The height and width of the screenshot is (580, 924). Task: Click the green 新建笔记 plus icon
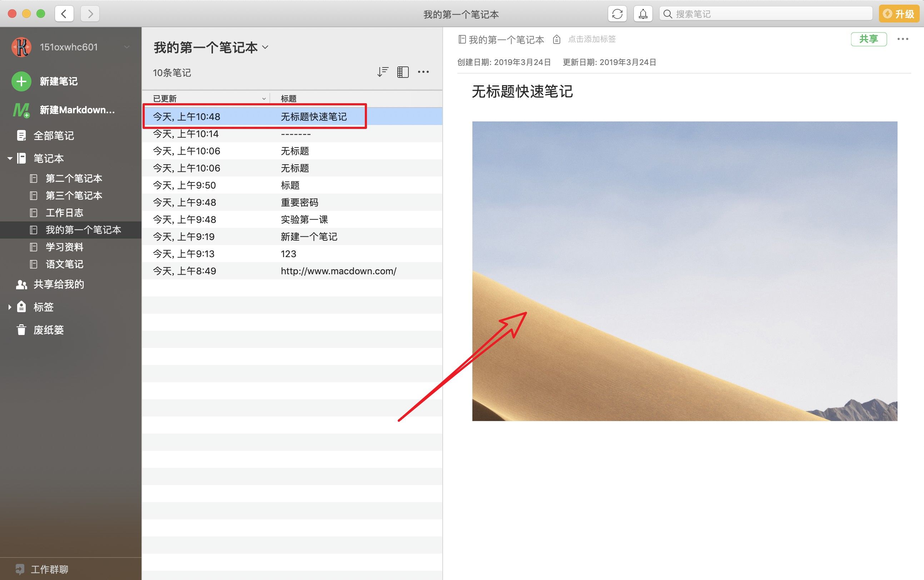coord(21,81)
